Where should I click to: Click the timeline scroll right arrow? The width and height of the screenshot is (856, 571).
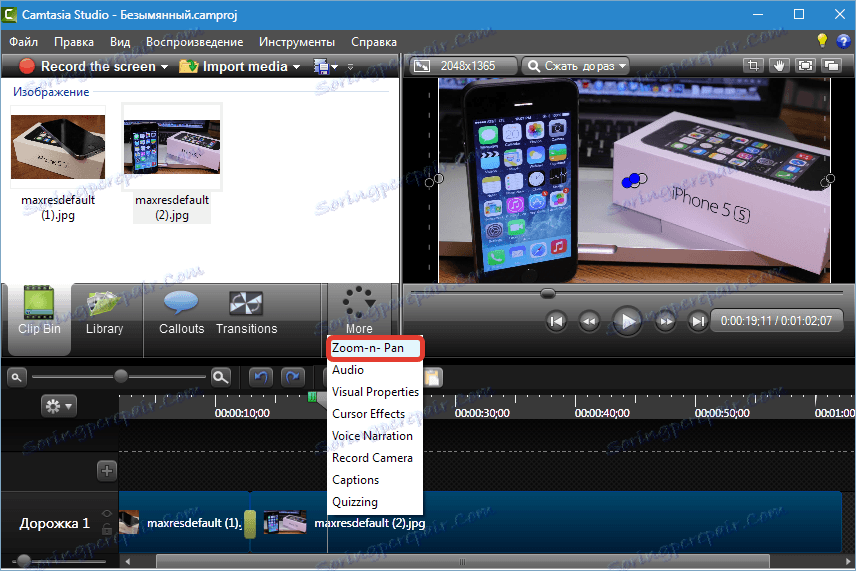[x=848, y=562]
